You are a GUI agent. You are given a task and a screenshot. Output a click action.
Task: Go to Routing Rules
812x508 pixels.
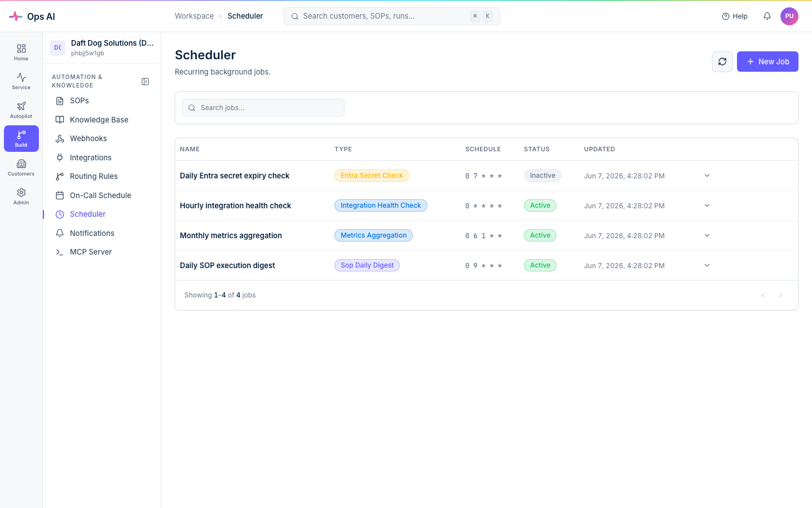point(101,177)
